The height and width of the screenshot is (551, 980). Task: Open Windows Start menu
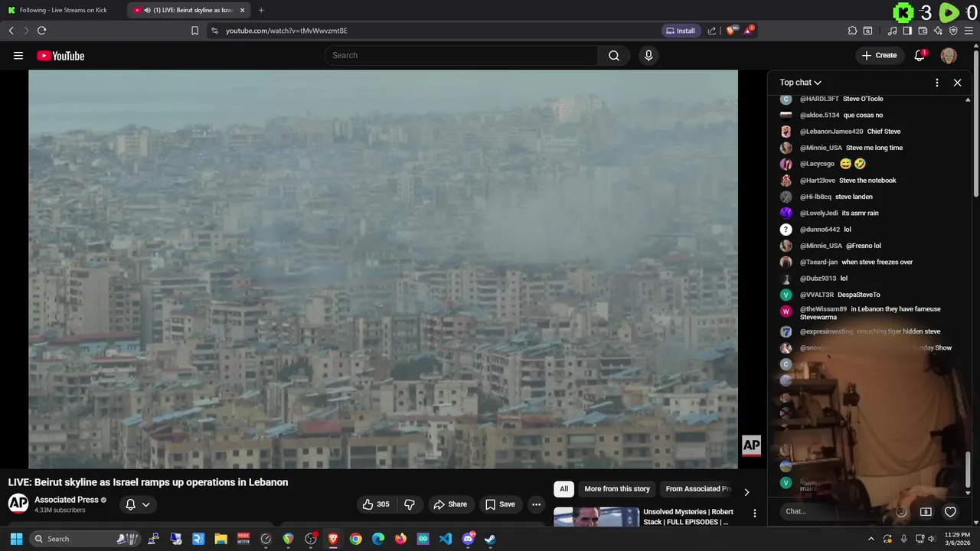click(16, 539)
